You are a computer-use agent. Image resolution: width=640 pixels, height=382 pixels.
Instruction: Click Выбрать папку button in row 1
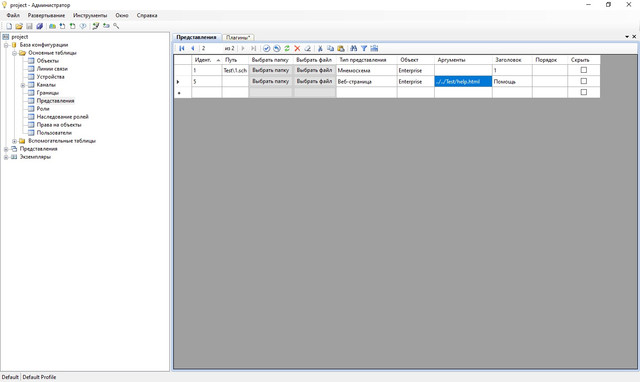coord(271,70)
